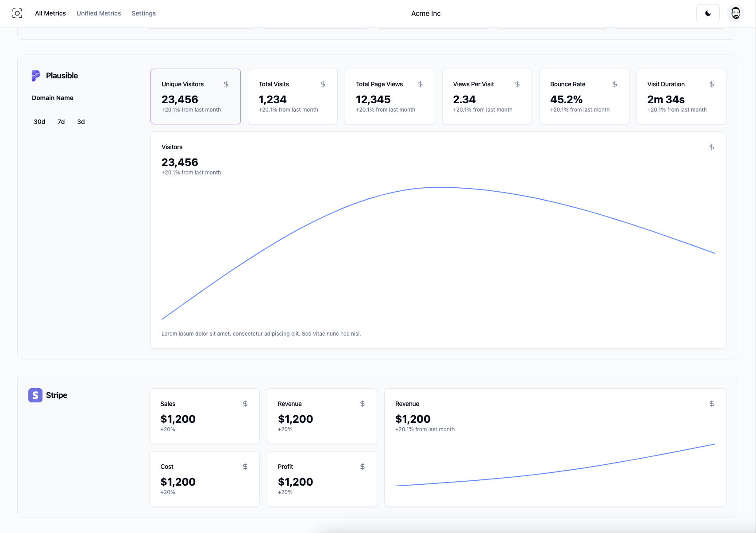Switch to the All Metrics tab
This screenshot has width=756, height=533.
coord(50,13)
